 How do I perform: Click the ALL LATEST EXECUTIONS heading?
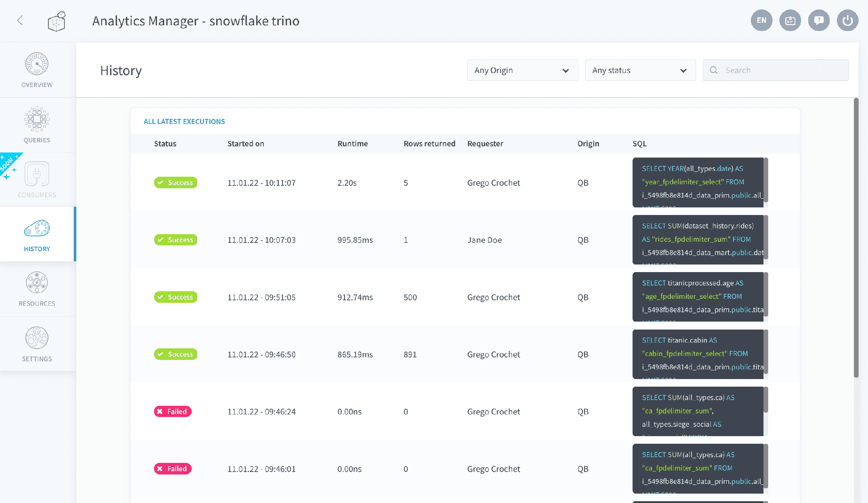tap(184, 121)
